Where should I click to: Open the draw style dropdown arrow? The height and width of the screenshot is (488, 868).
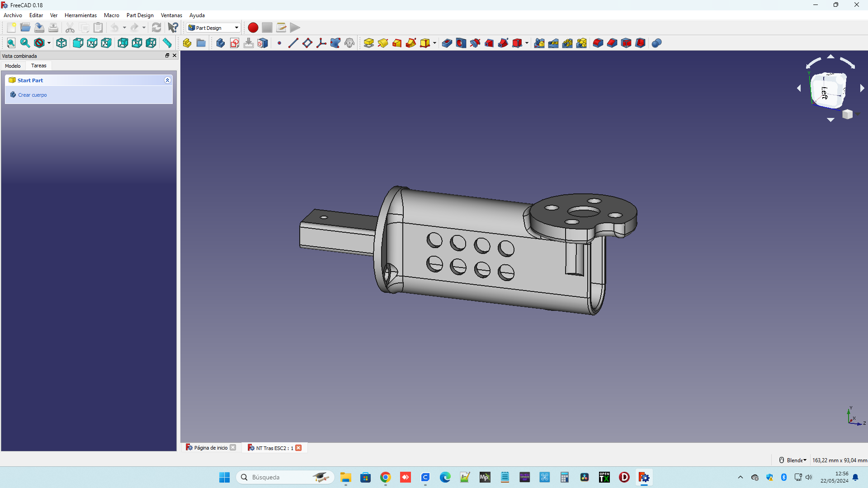tap(49, 43)
